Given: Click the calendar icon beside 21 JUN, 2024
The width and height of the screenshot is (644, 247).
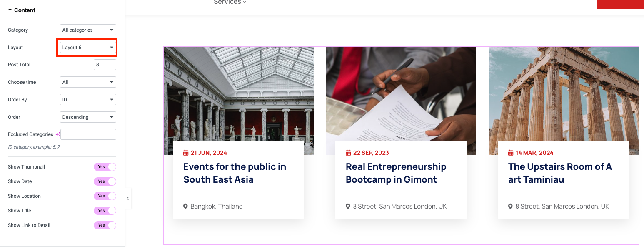Looking at the screenshot, I should click(x=186, y=153).
